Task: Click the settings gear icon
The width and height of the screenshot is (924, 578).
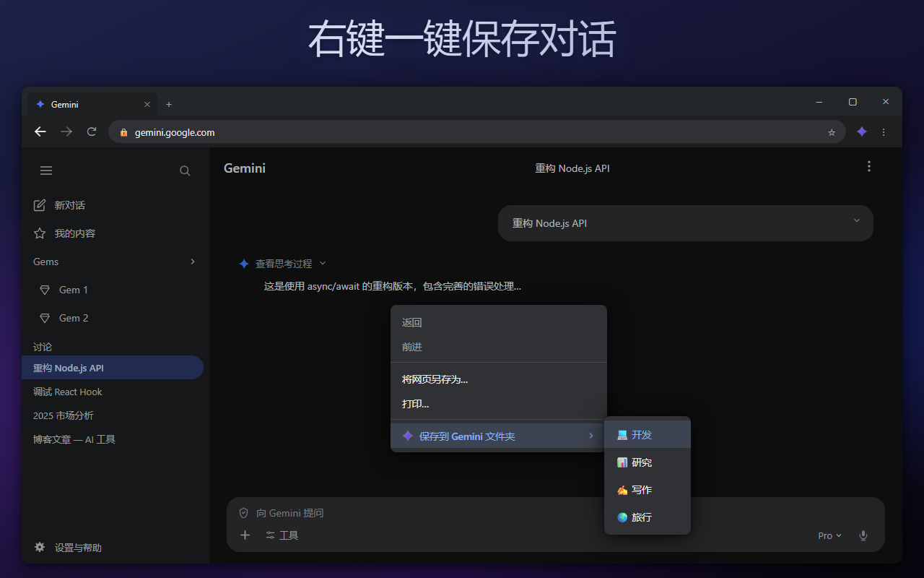Action: point(40,547)
